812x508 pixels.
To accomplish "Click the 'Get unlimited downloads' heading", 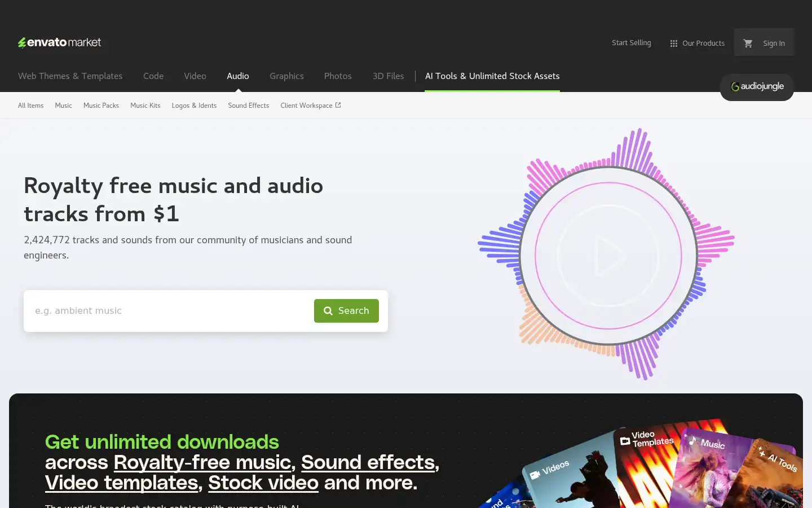I will point(162,442).
